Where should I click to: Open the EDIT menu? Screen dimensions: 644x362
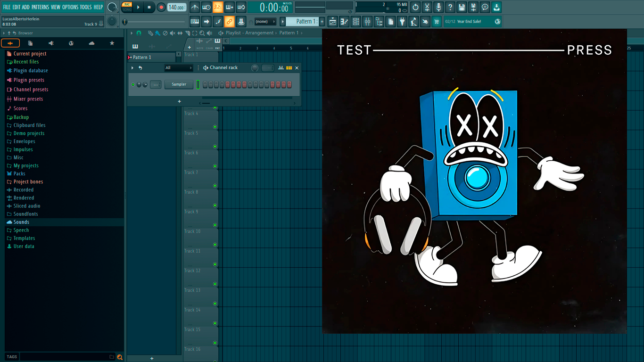tap(17, 7)
